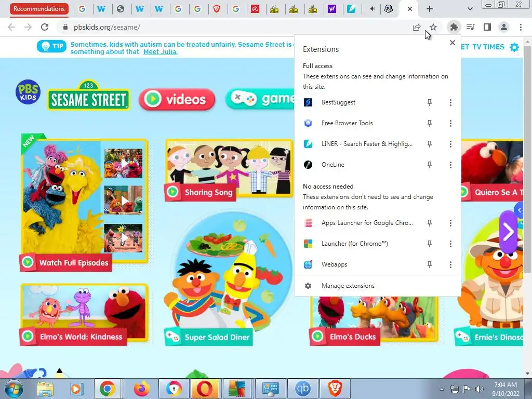Open more options for Free Browser Tools
The height and width of the screenshot is (399, 532).
pos(450,123)
